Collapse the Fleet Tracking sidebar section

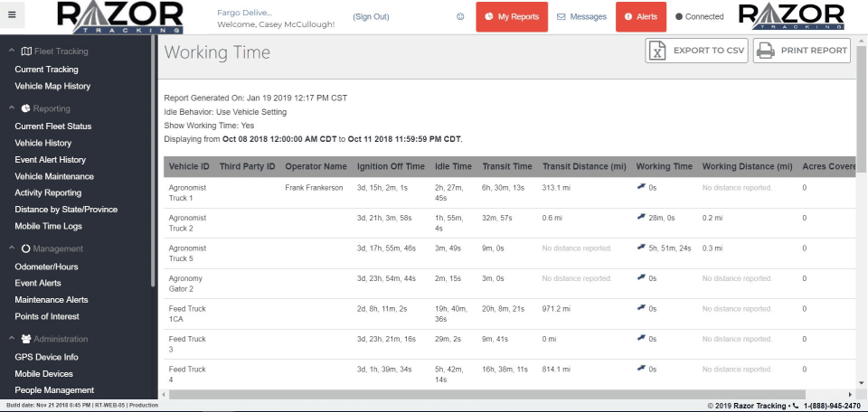pyautogui.click(x=11, y=51)
